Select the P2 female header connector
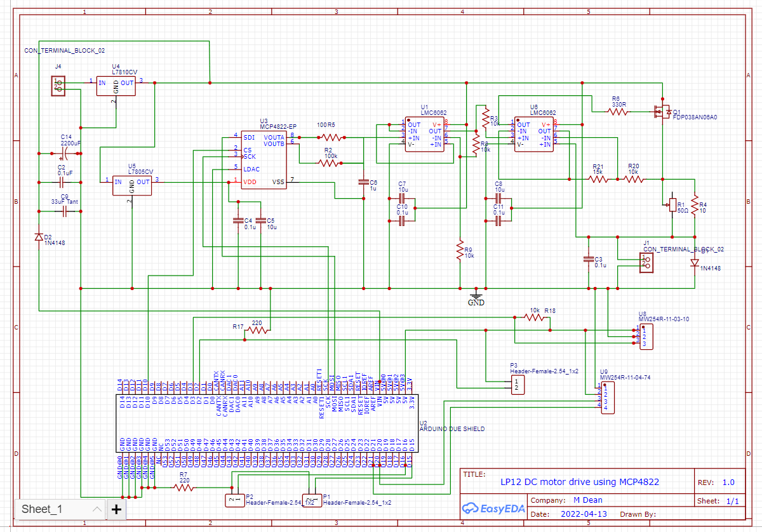The height and width of the screenshot is (532, 762). pyautogui.click(x=234, y=500)
